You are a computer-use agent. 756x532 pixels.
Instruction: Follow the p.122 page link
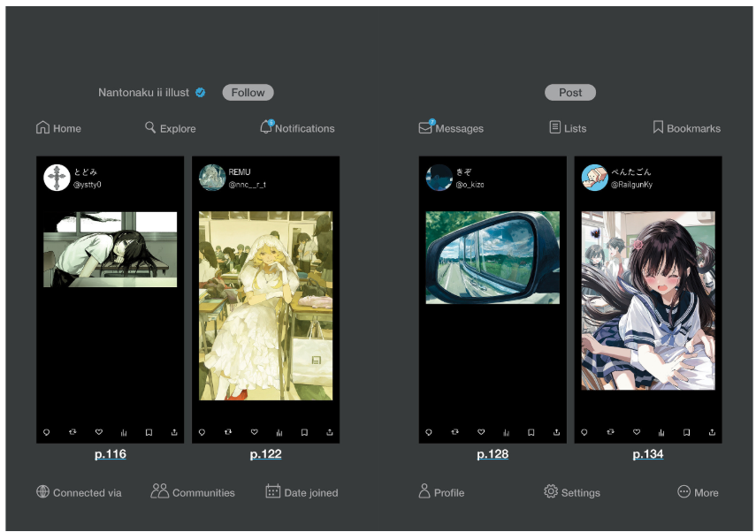[265, 454]
